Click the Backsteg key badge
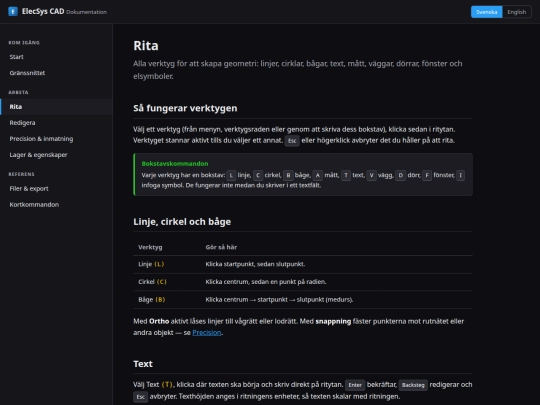The height and width of the screenshot is (405, 540). point(413,385)
